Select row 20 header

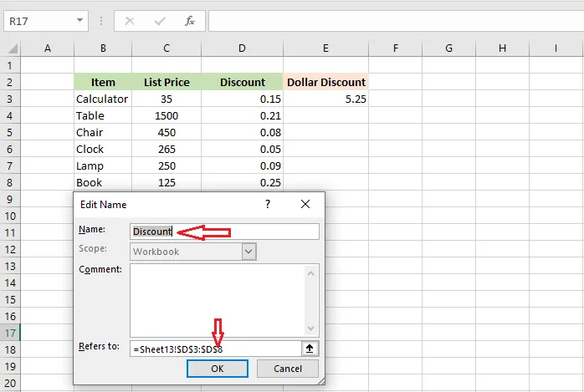10,383
